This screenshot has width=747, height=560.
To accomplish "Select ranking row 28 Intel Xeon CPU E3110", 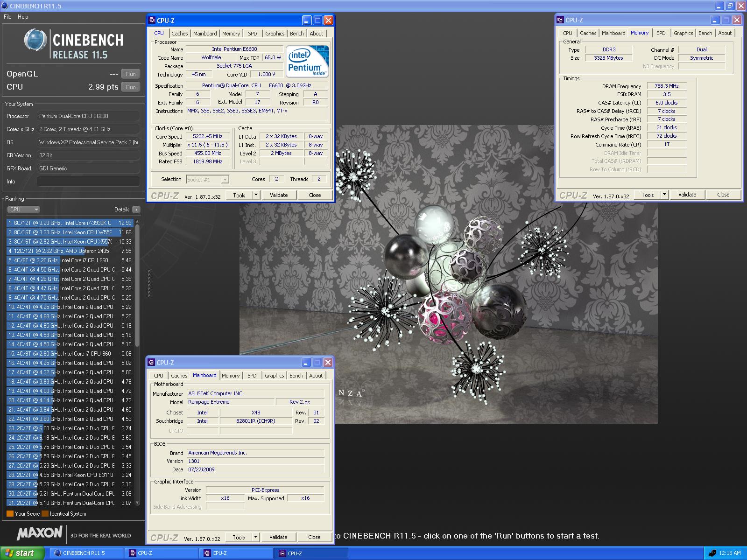I will click(70, 475).
